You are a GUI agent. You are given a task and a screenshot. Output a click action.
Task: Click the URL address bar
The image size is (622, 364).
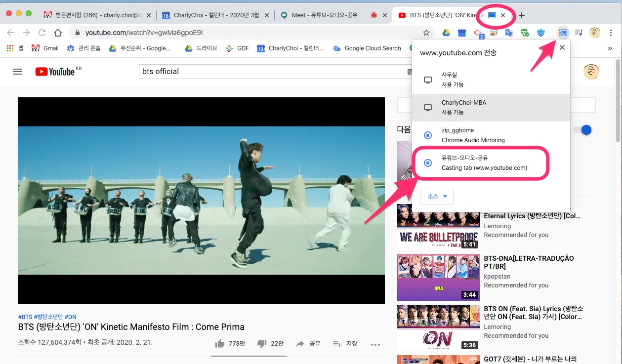click(x=252, y=33)
